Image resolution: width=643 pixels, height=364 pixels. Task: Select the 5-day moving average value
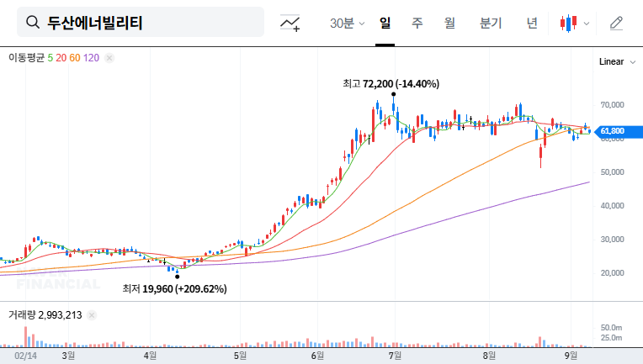point(50,58)
